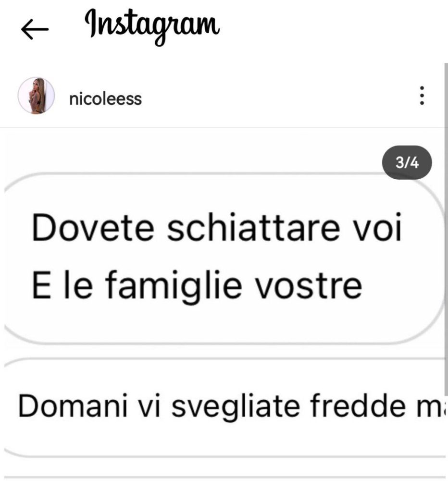Tap the back arrow in the header
This screenshot has width=448, height=492.
[35, 29]
